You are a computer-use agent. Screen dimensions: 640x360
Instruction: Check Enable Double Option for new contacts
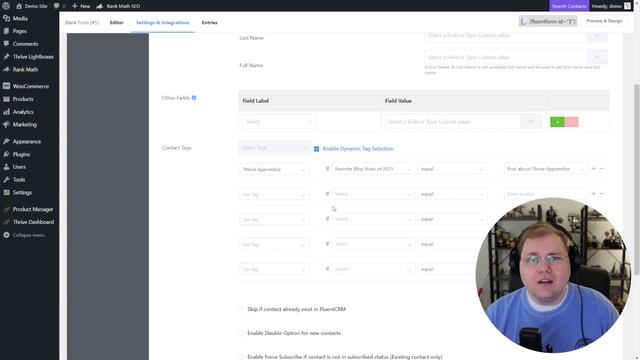tap(241, 333)
